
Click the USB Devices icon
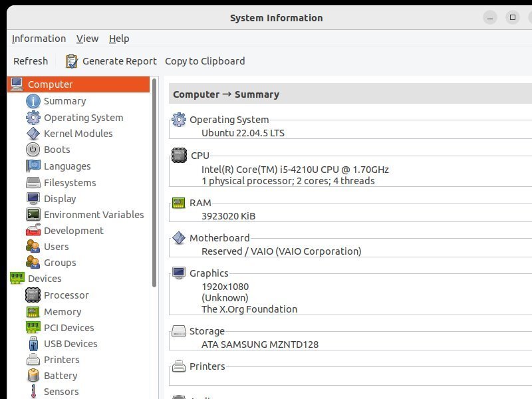pos(33,344)
